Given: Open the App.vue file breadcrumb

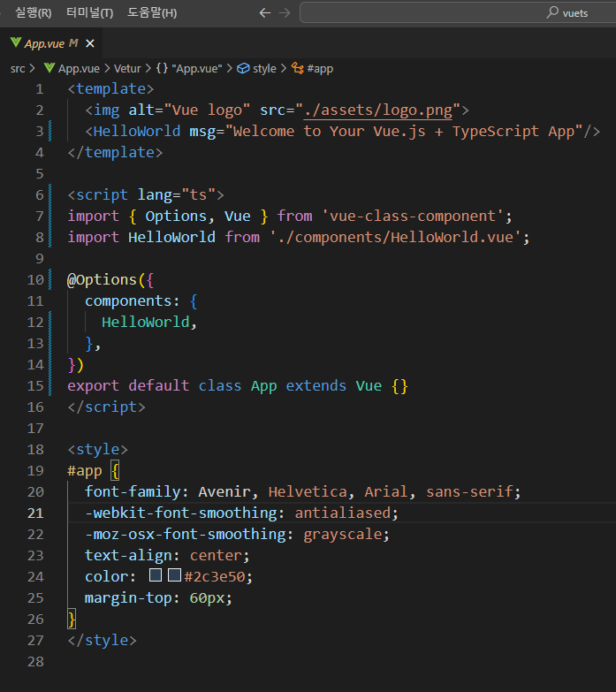Looking at the screenshot, I should click(79, 69).
